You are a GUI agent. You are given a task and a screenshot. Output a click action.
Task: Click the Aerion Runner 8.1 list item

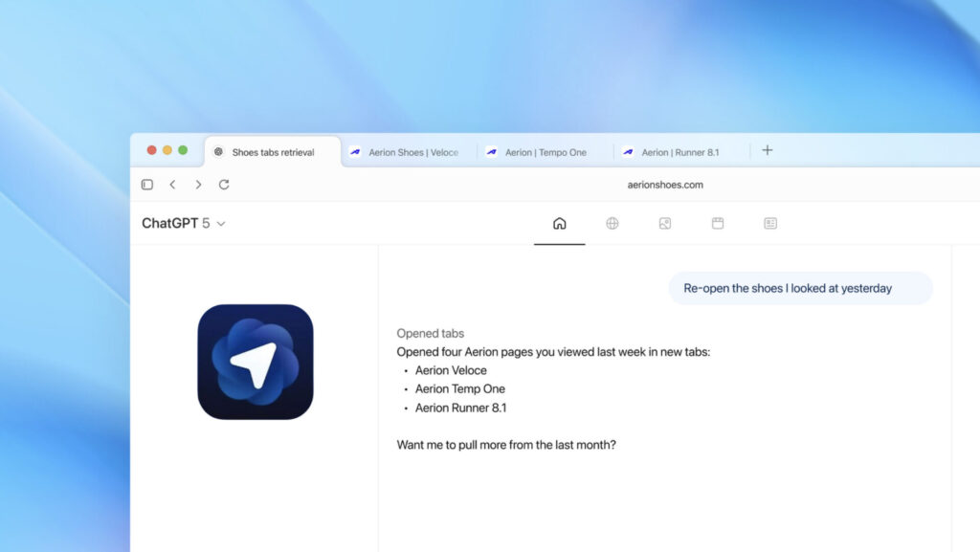pyautogui.click(x=460, y=408)
